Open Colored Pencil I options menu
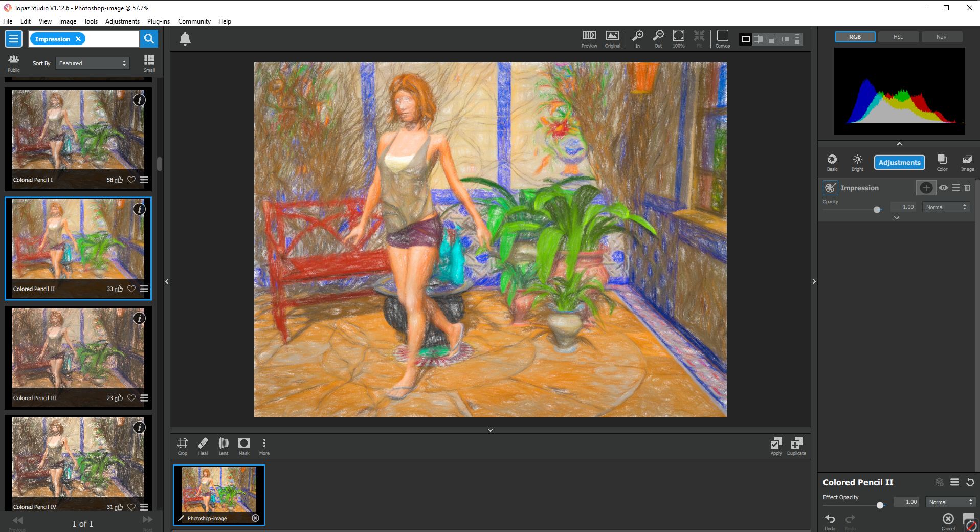Image resolution: width=980 pixels, height=532 pixels. pos(144,180)
